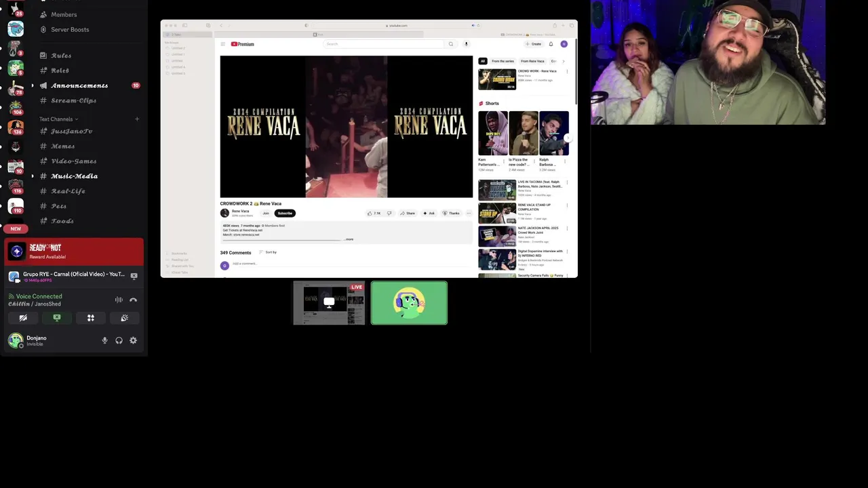Viewport: 868px width, 488px height.
Task: Collapse the Text Channels category
Action: 58,119
